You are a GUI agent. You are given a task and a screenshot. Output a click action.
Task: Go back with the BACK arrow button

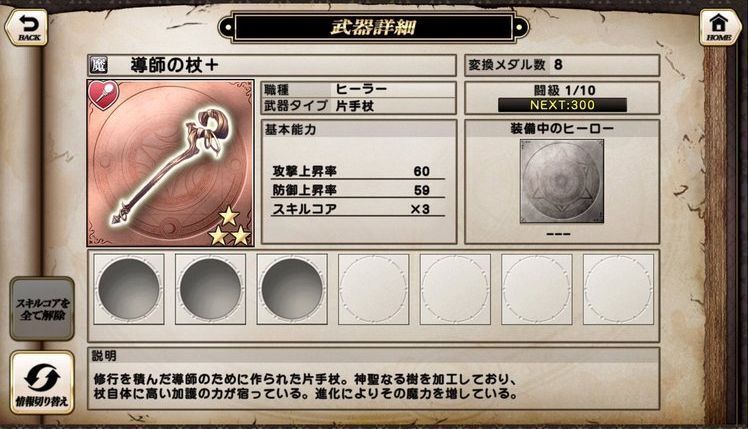pos(27,28)
